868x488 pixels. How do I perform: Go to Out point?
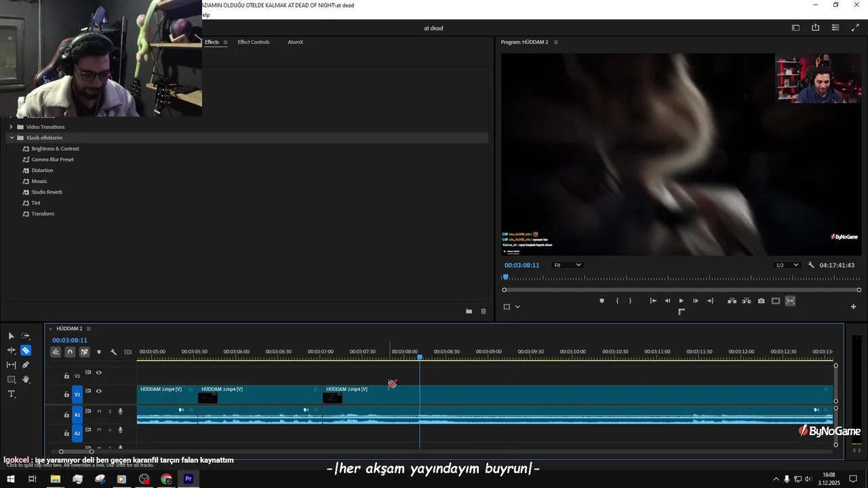click(x=710, y=301)
